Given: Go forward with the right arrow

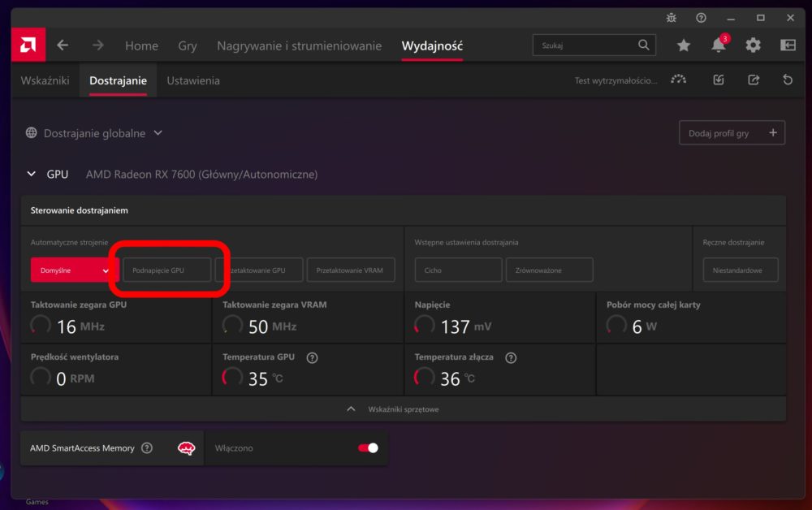Looking at the screenshot, I should click(98, 45).
